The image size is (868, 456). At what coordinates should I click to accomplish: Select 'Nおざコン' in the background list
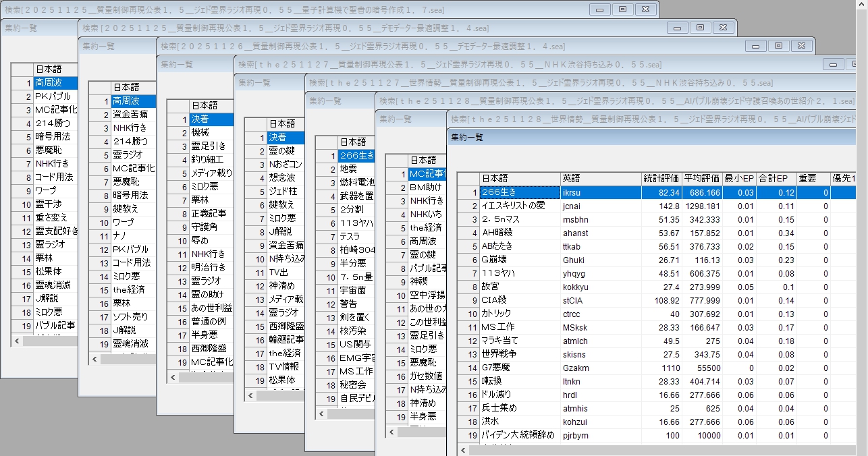coord(285,164)
